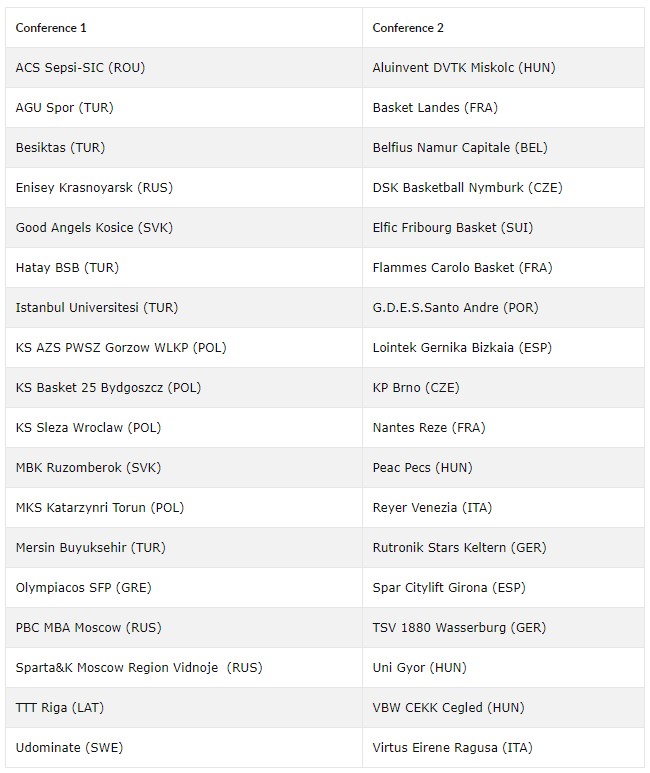650x773 pixels.
Task: Select Spar Citylift Girona (ESP) cell
Action: pos(449,587)
